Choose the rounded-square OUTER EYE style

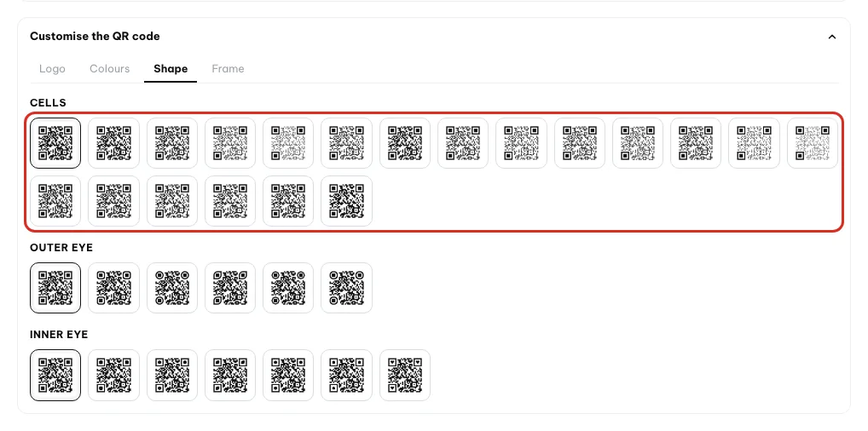113,288
